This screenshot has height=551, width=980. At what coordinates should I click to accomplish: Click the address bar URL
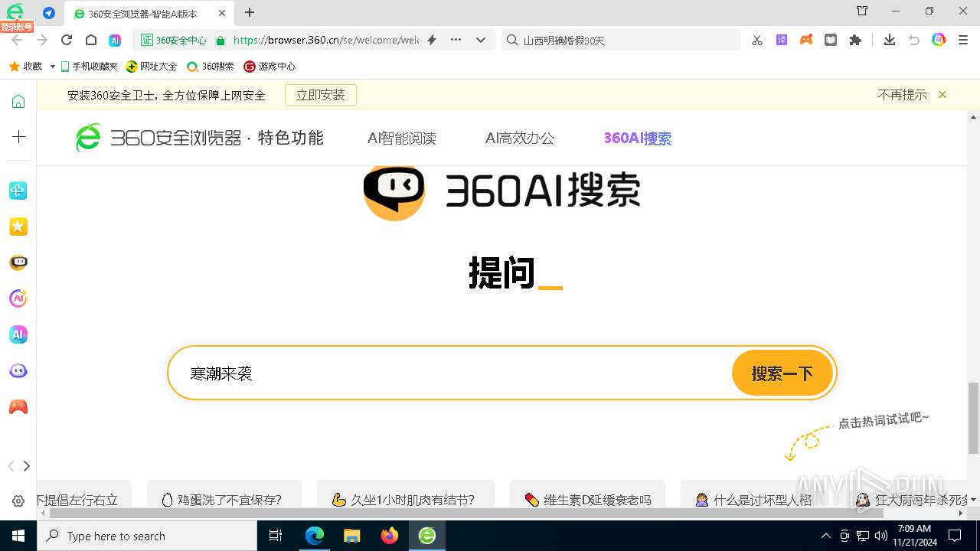click(x=326, y=41)
